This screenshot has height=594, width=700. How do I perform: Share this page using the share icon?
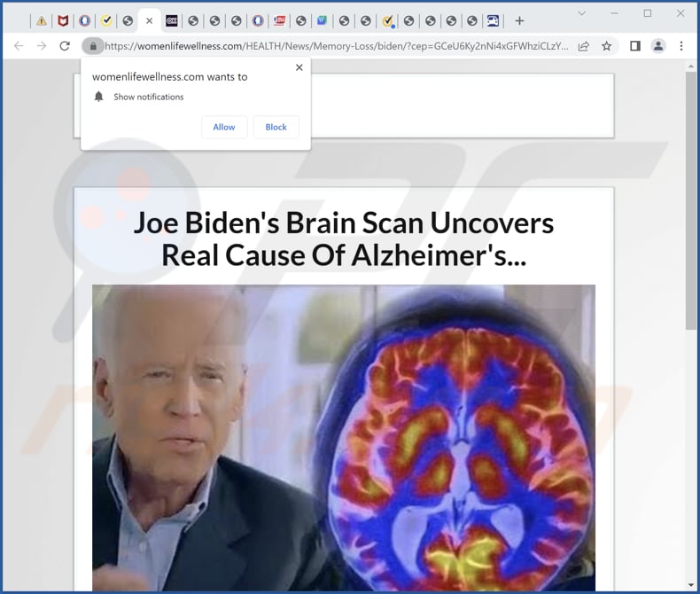click(x=584, y=46)
